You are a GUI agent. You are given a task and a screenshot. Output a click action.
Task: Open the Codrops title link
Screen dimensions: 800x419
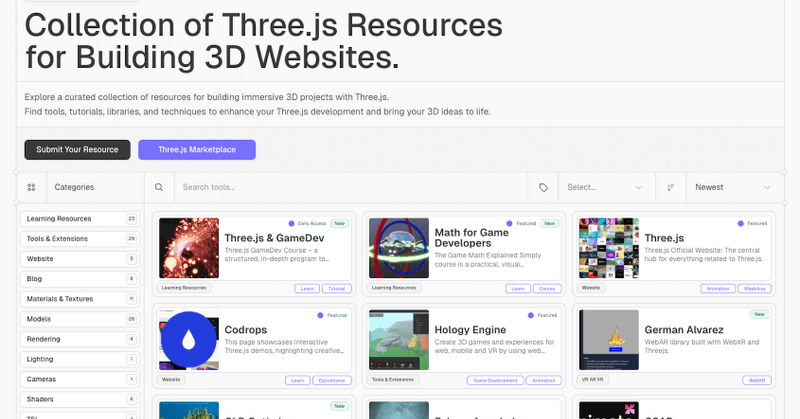[x=245, y=330]
